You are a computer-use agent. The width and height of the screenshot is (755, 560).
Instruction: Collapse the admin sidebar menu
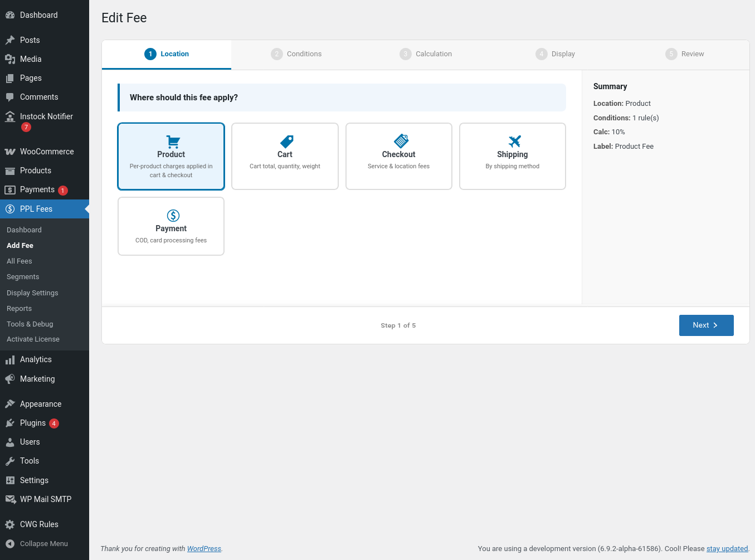(x=37, y=544)
